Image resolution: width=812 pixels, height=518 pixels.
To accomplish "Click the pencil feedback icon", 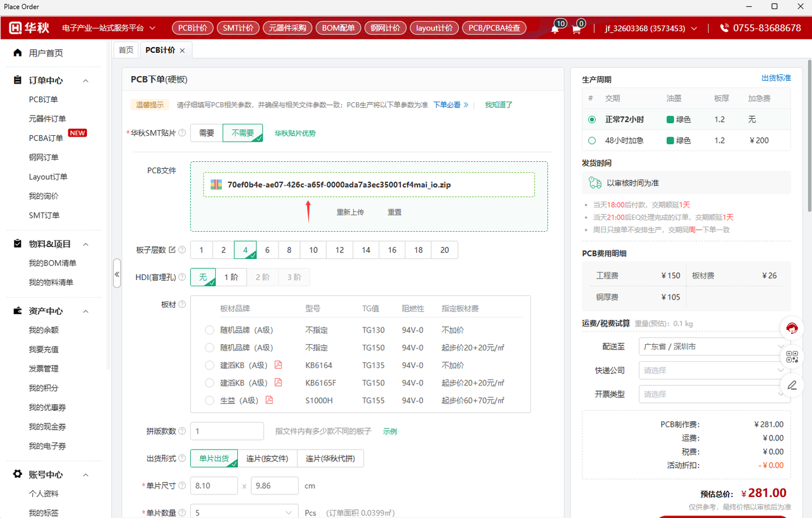I will coord(792,385).
